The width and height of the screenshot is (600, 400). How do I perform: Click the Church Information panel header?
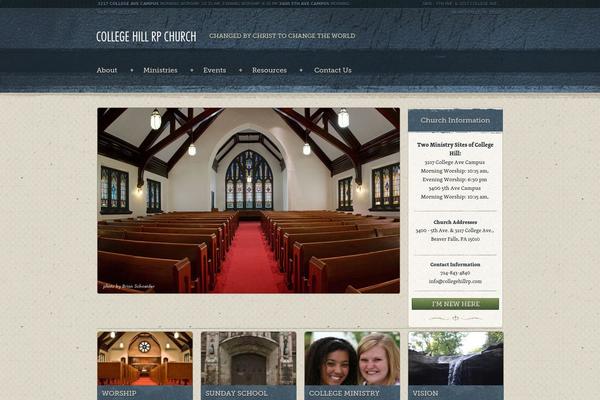[x=455, y=120]
